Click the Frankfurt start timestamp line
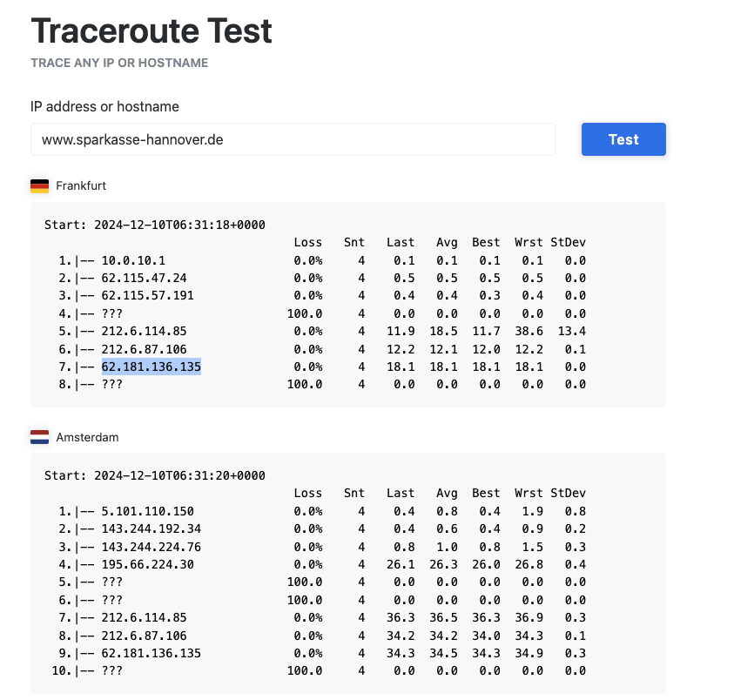 point(155,225)
